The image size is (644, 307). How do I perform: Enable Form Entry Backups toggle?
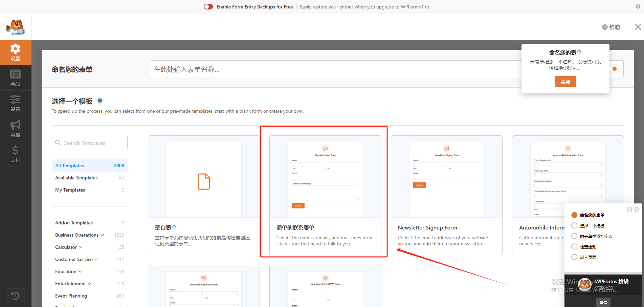pyautogui.click(x=208, y=6)
